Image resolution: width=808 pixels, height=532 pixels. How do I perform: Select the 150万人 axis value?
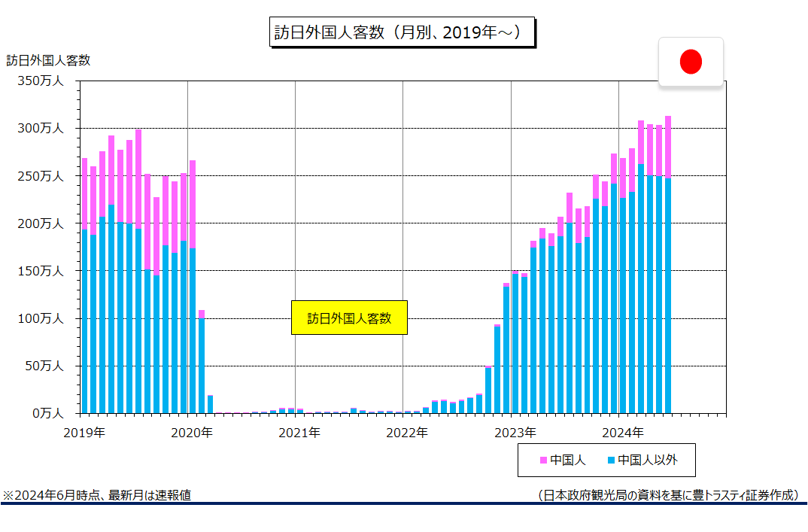tap(41, 271)
